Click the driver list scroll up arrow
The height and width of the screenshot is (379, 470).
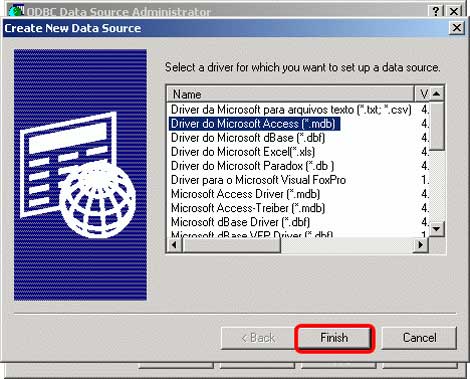click(x=437, y=94)
